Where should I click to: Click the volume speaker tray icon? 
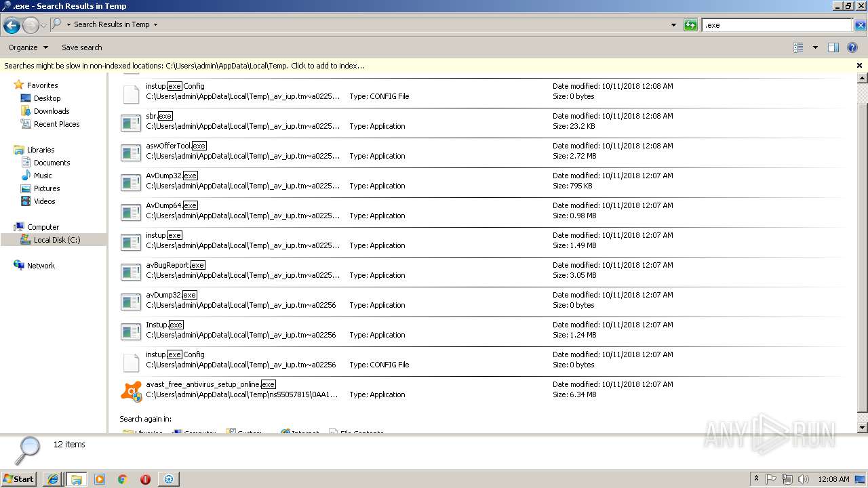tap(803, 479)
